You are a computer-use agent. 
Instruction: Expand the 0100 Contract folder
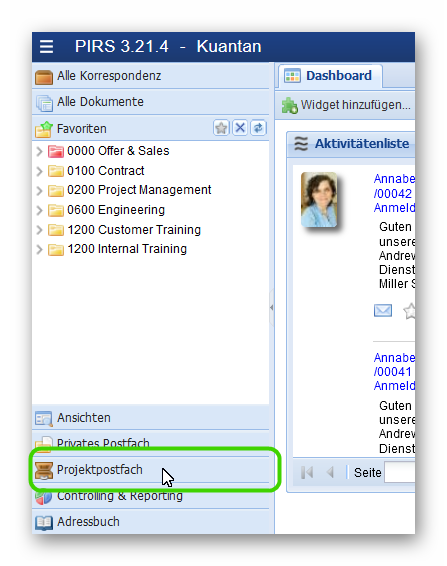click(x=39, y=171)
